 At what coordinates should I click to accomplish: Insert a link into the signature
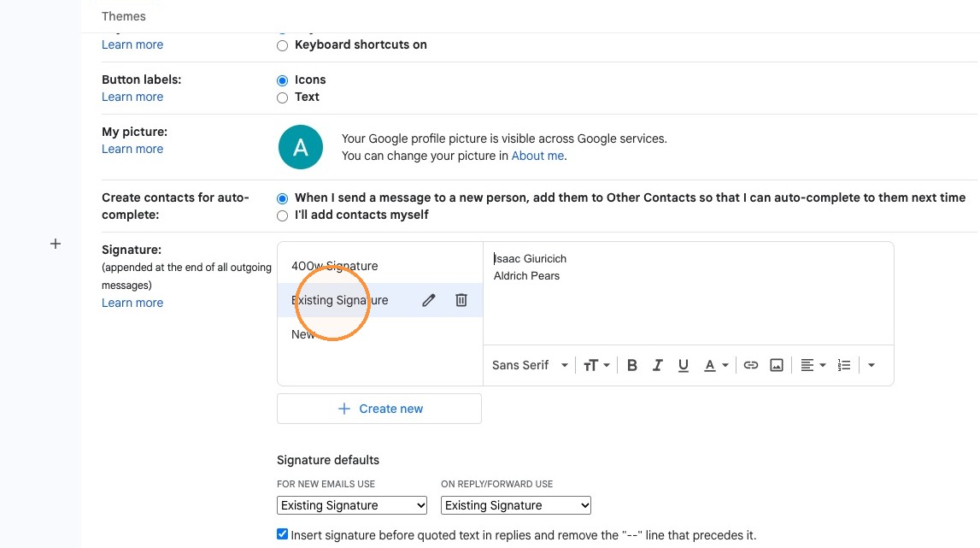751,365
